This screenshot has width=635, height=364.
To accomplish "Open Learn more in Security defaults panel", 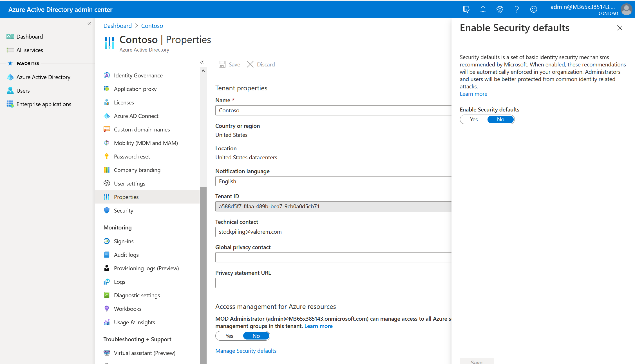I will tap(473, 94).
